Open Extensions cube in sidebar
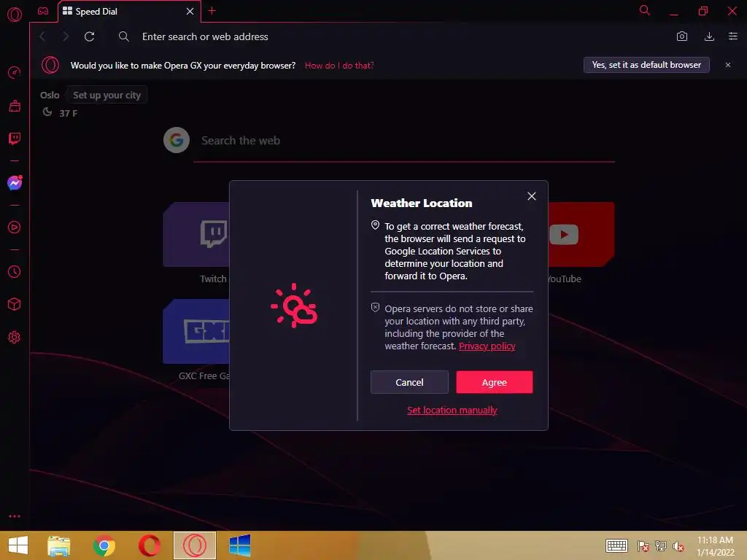747x560 pixels. (x=15, y=304)
